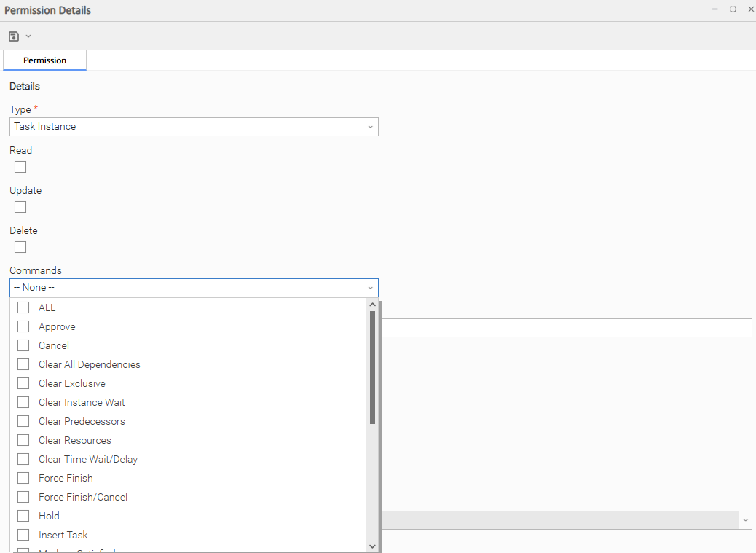This screenshot has height=553, width=756.
Task: Open the Type dropdown showing Task Instance
Action: 194,127
